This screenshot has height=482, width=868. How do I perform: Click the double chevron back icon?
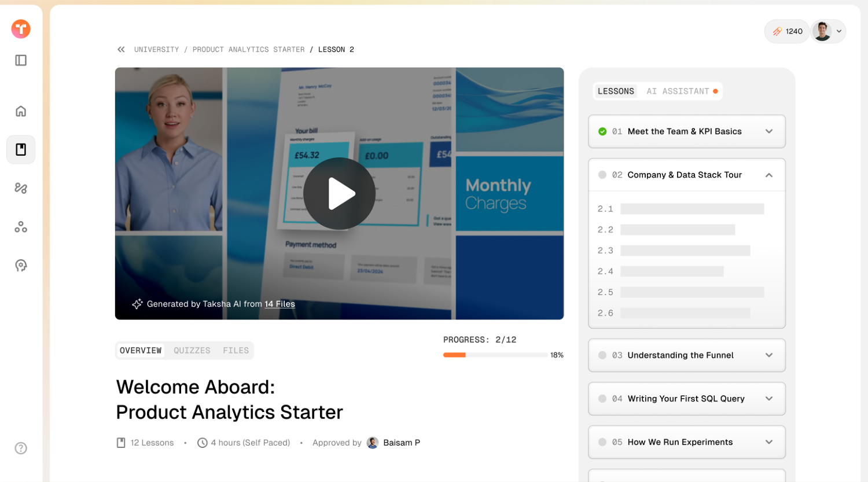[121, 50]
